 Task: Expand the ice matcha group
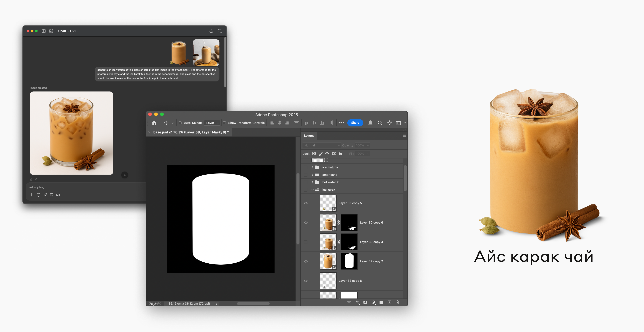coord(312,167)
